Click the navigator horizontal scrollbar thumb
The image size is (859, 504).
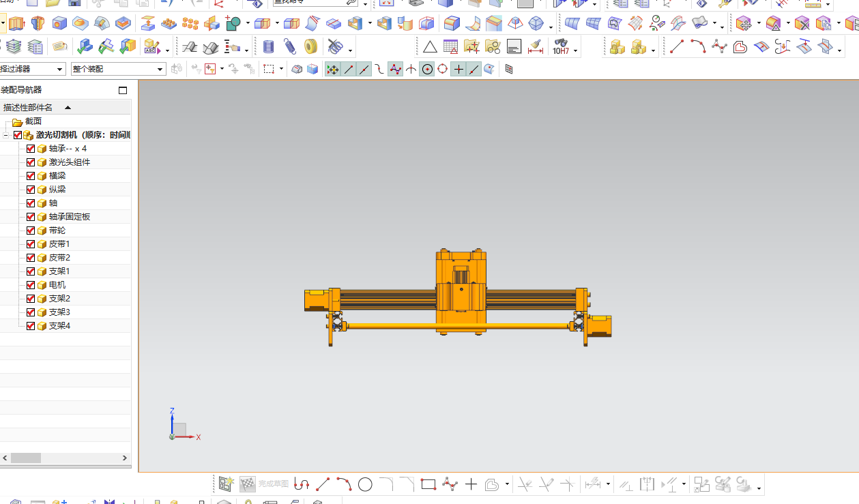(x=25, y=458)
